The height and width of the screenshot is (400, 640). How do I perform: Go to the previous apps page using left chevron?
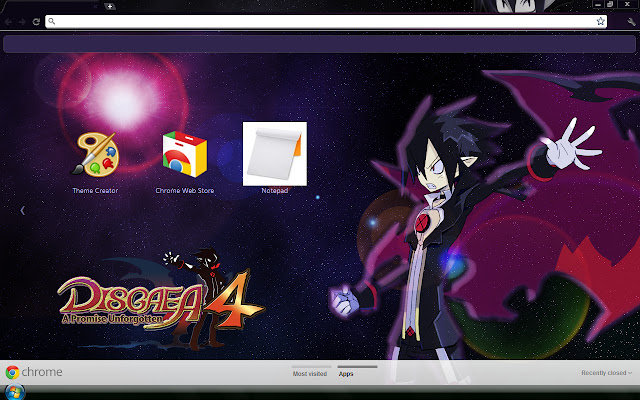coord(22,211)
